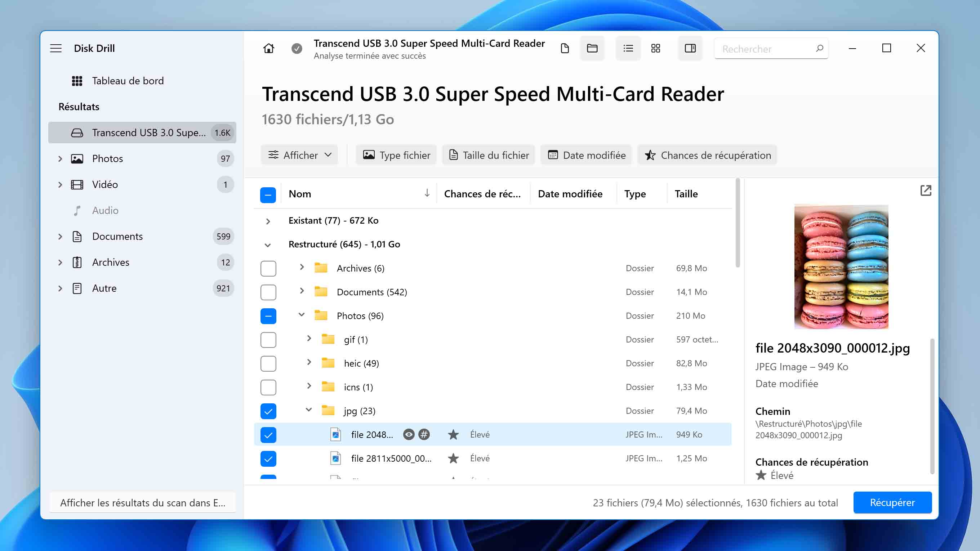Toggle the preview panel icon

[x=690, y=48]
